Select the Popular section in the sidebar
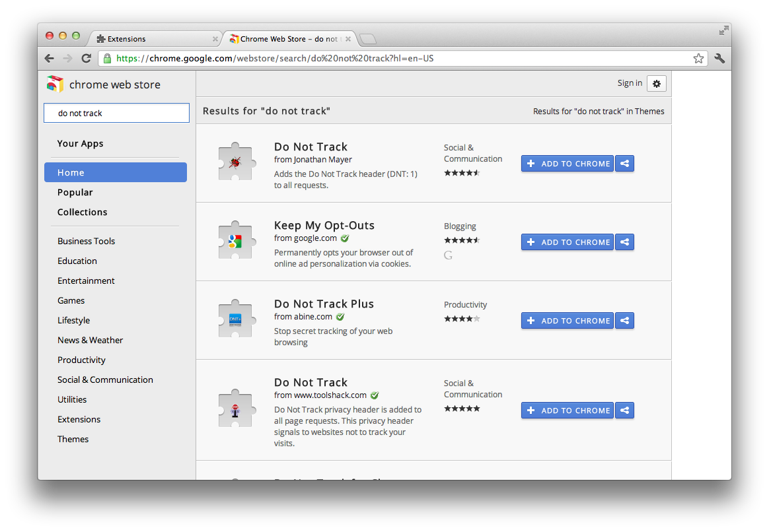Viewport: 769px width, 532px height. click(75, 193)
